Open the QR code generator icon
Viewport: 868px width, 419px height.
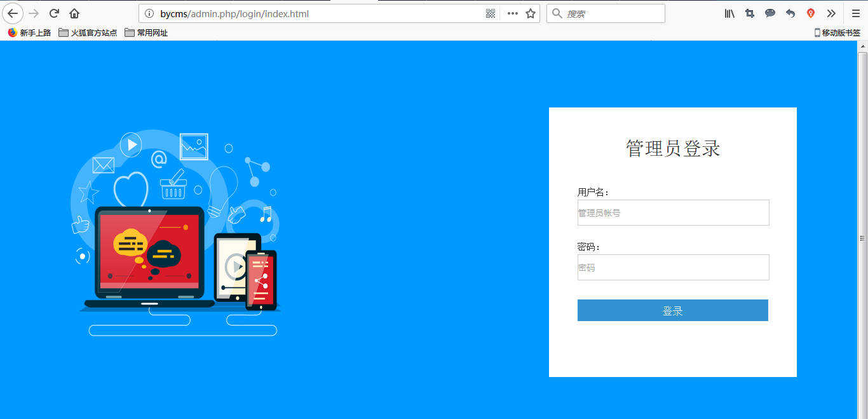coord(491,13)
